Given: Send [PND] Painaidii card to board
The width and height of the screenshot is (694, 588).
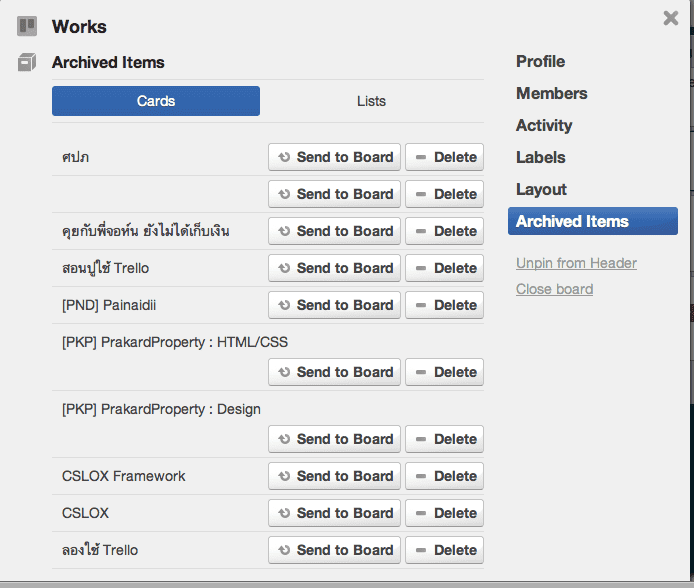Looking at the screenshot, I should (334, 305).
